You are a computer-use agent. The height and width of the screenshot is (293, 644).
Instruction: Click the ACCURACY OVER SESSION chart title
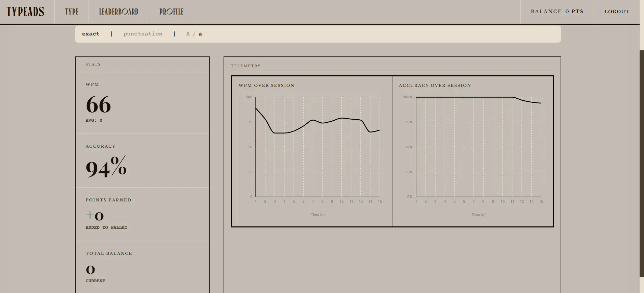point(435,86)
